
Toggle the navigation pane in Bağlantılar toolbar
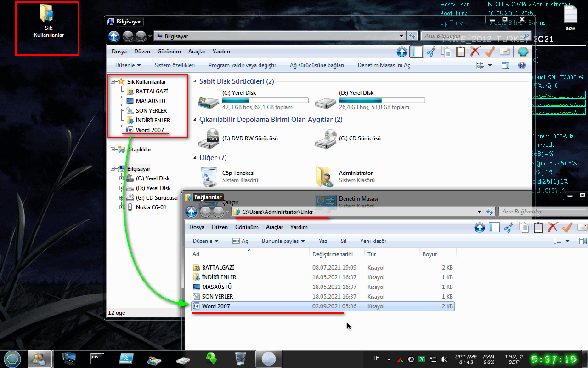[x=494, y=227]
